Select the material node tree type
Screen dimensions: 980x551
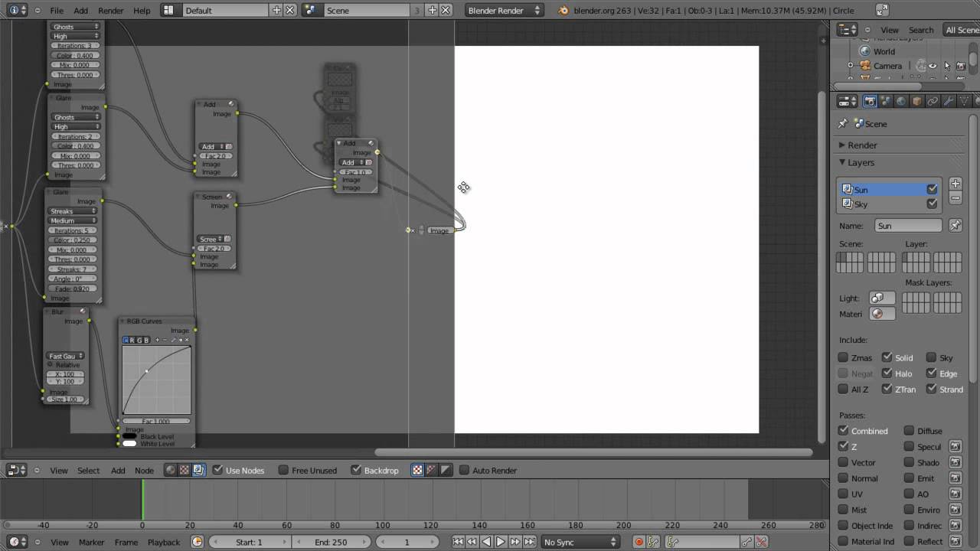pos(171,470)
